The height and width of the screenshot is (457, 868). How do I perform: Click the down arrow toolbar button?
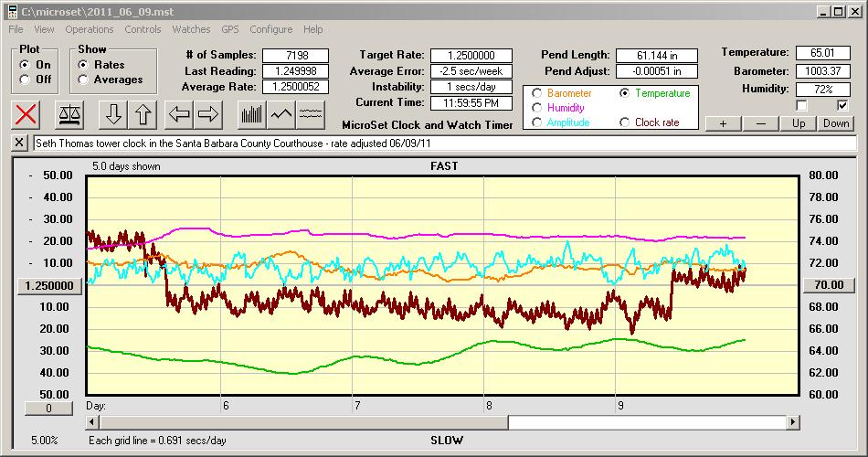[113, 114]
